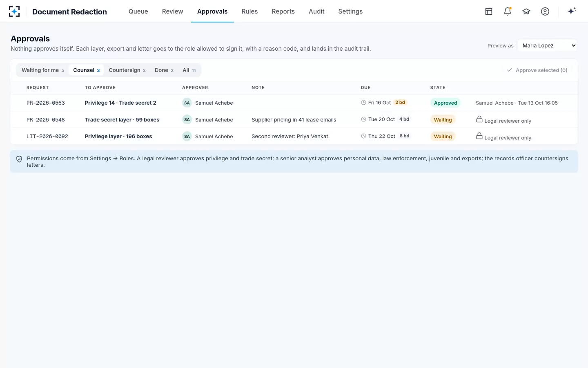Image resolution: width=588 pixels, height=368 pixels.
Task: Click Privilege 14 · Trade secret 2
Action: tap(120, 103)
